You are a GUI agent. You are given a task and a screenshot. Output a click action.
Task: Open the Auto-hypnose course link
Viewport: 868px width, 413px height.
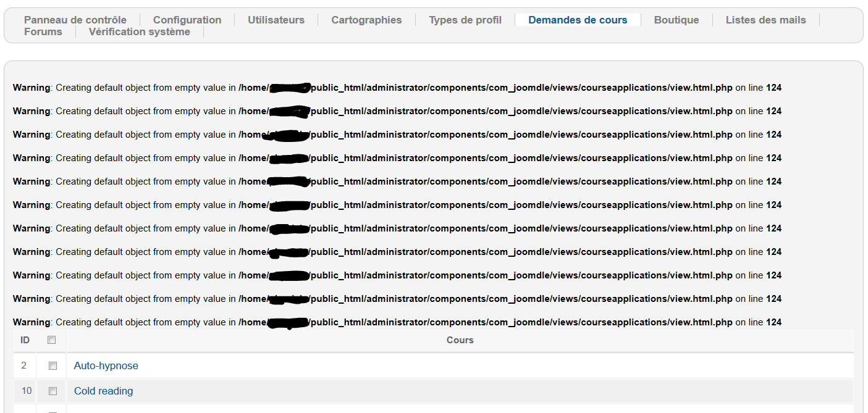[106, 366]
